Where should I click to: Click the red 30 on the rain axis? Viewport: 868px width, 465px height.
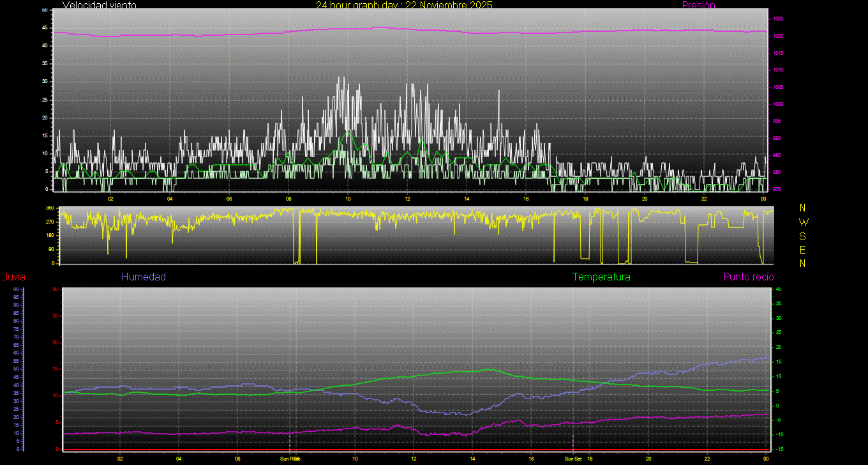55,289
